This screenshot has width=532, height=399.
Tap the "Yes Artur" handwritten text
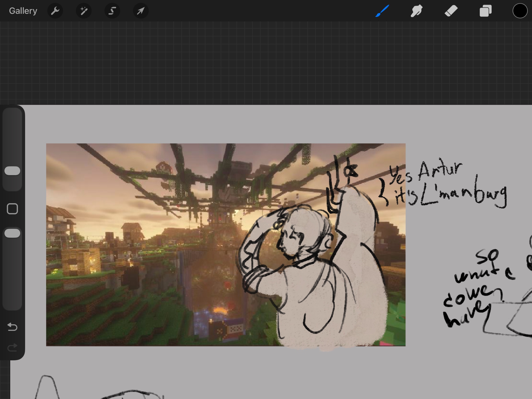click(x=426, y=172)
